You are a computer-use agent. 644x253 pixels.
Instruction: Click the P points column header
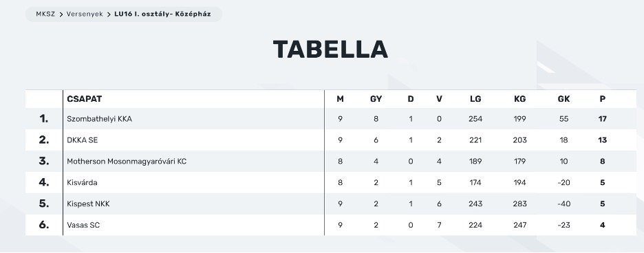point(602,99)
